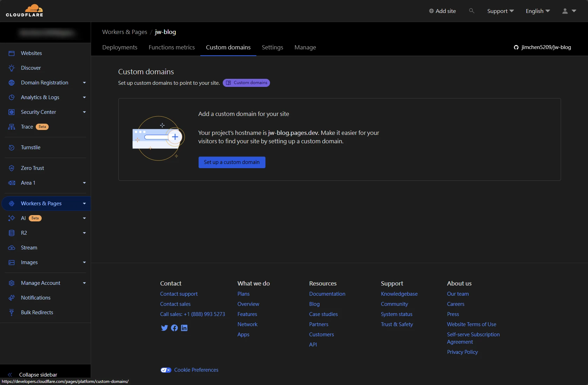Open the jimchen5209/jw-blog GitHub repo link
The image size is (588, 385).
pyautogui.click(x=542, y=47)
